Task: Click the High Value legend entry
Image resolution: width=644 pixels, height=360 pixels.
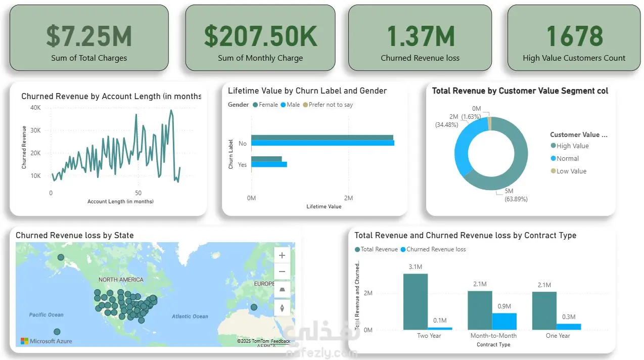Action: tap(569, 146)
